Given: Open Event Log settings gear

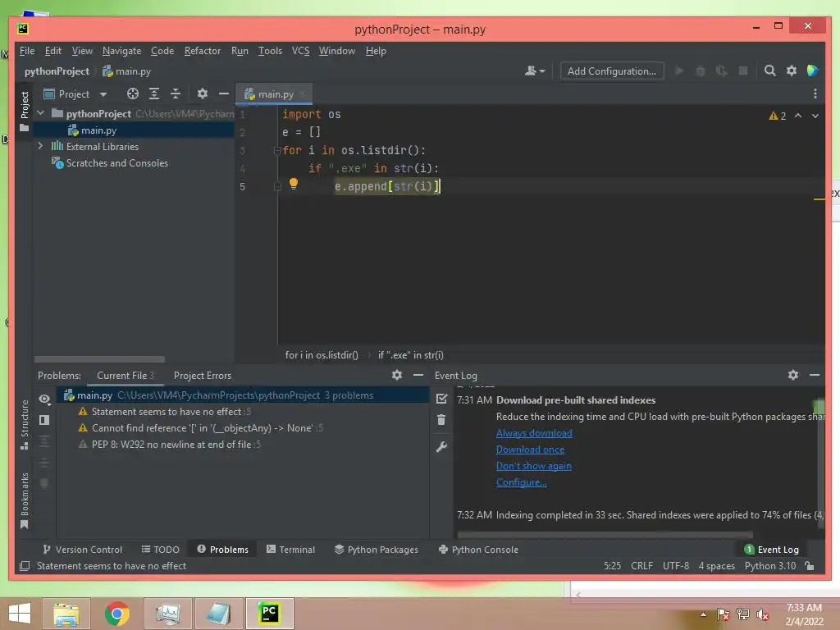Looking at the screenshot, I should coord(793,375).
